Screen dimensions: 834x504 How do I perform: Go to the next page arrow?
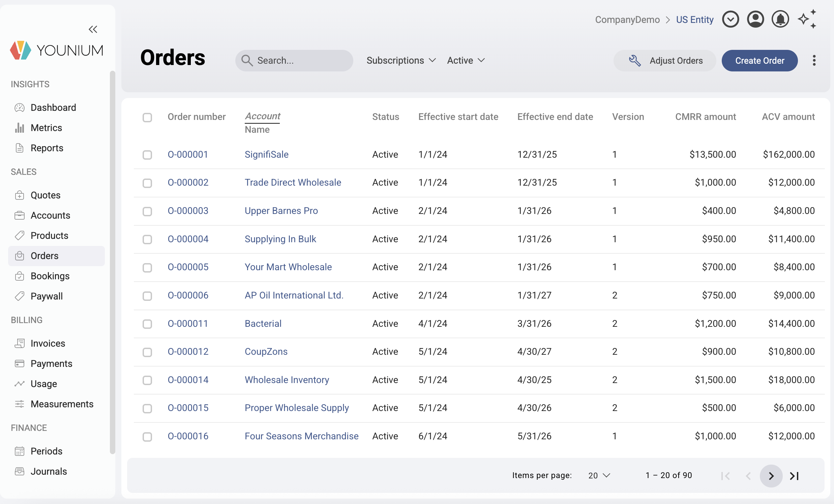click(x=771, y=476)
